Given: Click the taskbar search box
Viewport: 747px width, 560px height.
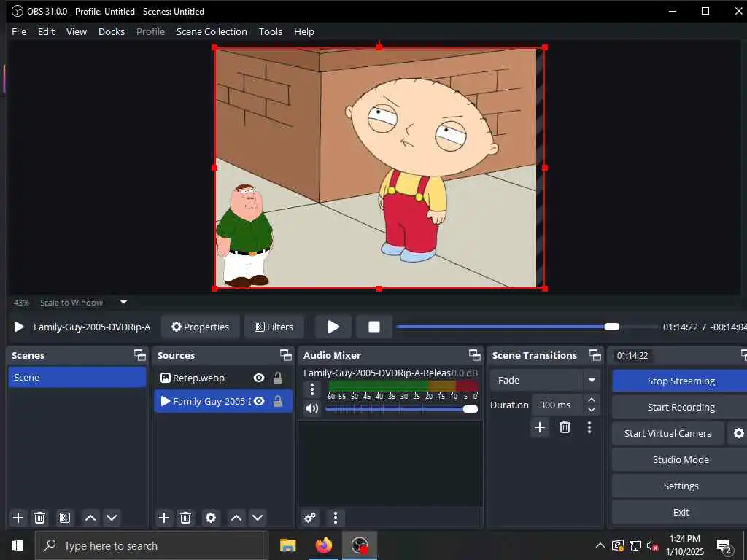Looking at the screenshot, I should [x=152, y=545].
